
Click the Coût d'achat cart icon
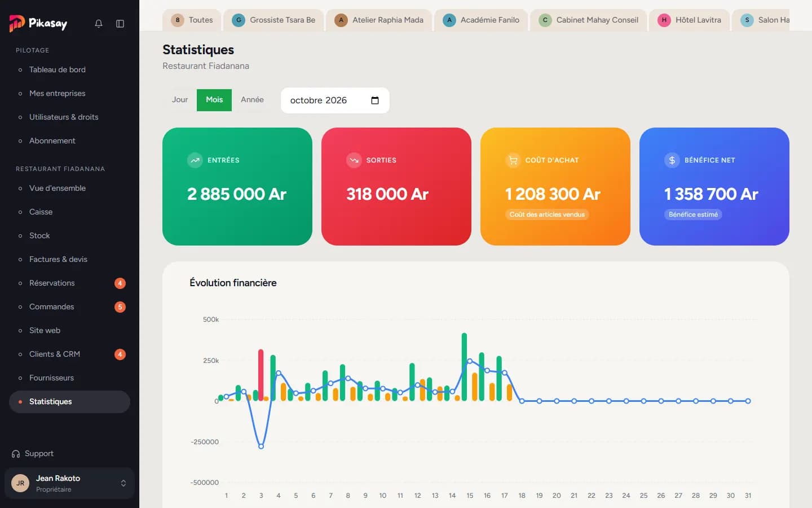tap(513, 160)
